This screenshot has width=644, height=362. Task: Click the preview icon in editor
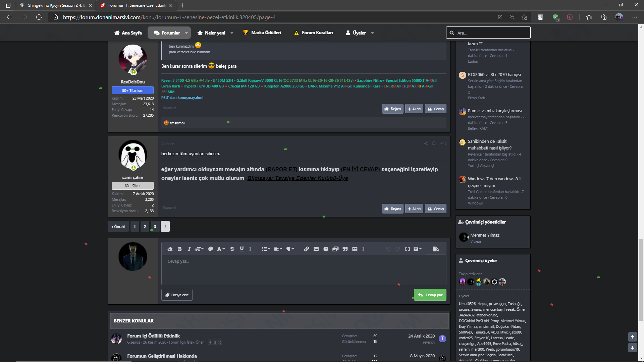tap(436, 249)
